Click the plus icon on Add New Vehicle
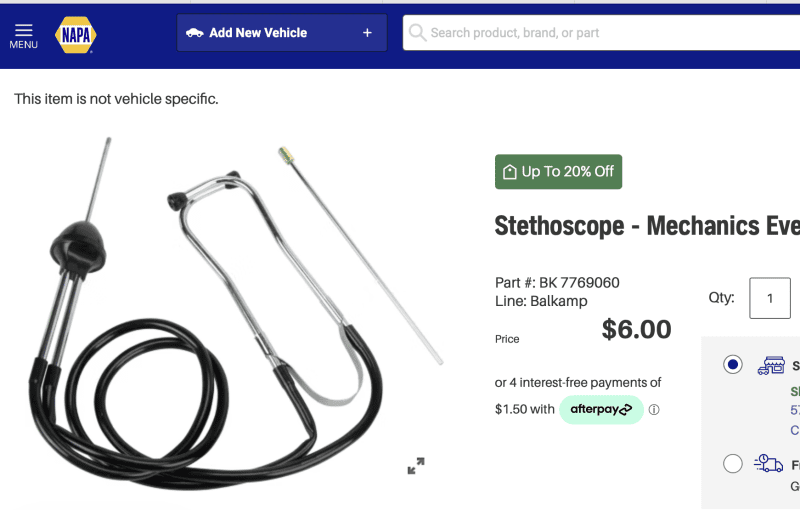 pyautogui.click(x=367, y=33)
